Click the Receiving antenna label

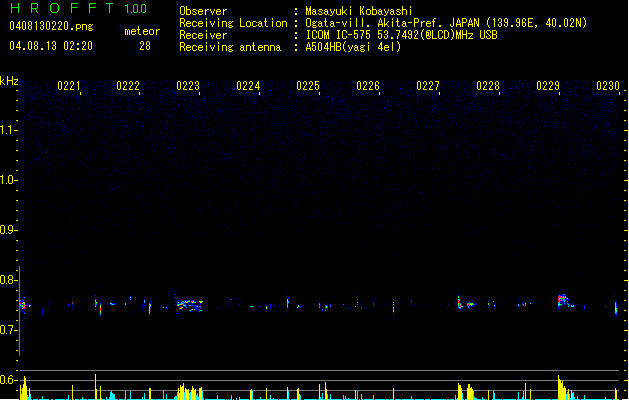[x=230, y=47]
